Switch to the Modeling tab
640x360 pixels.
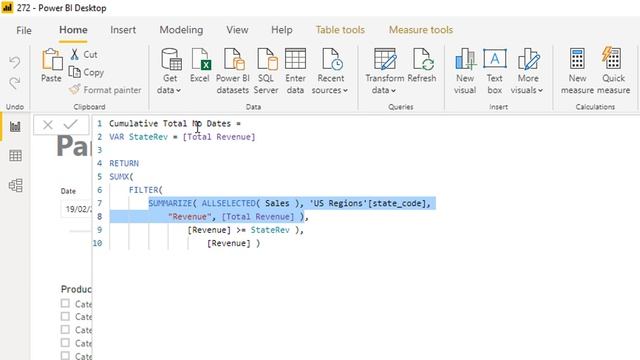[x=181, y=30]
